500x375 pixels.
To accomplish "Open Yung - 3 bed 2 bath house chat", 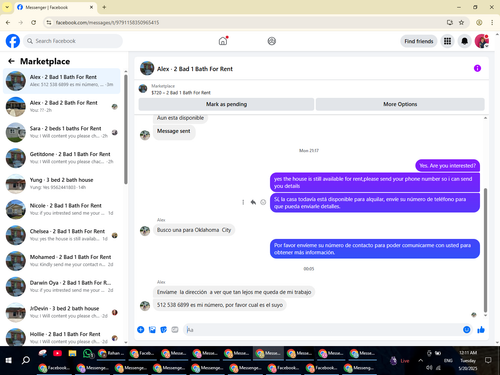I will pos(62,183).
